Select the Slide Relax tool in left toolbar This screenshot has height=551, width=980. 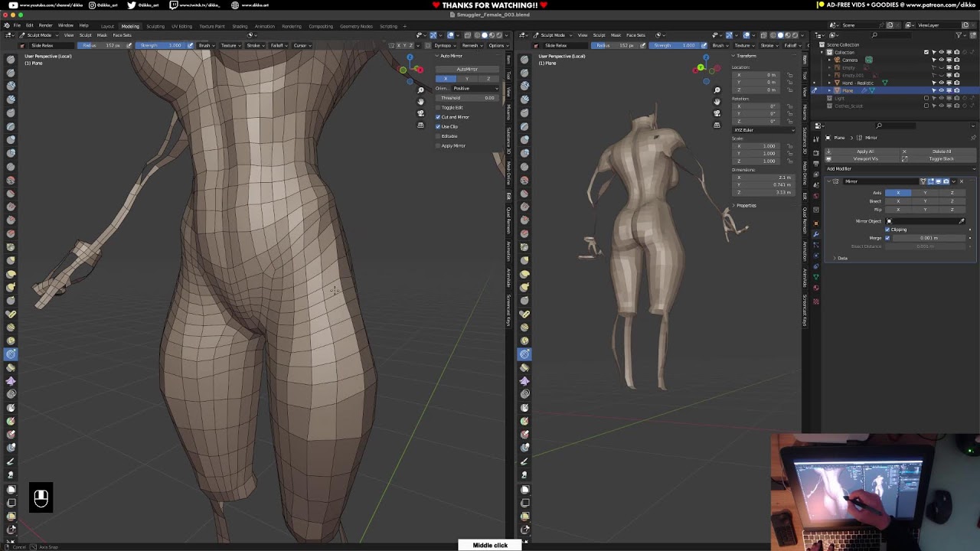pyautogui.click(x=11, y=354)
